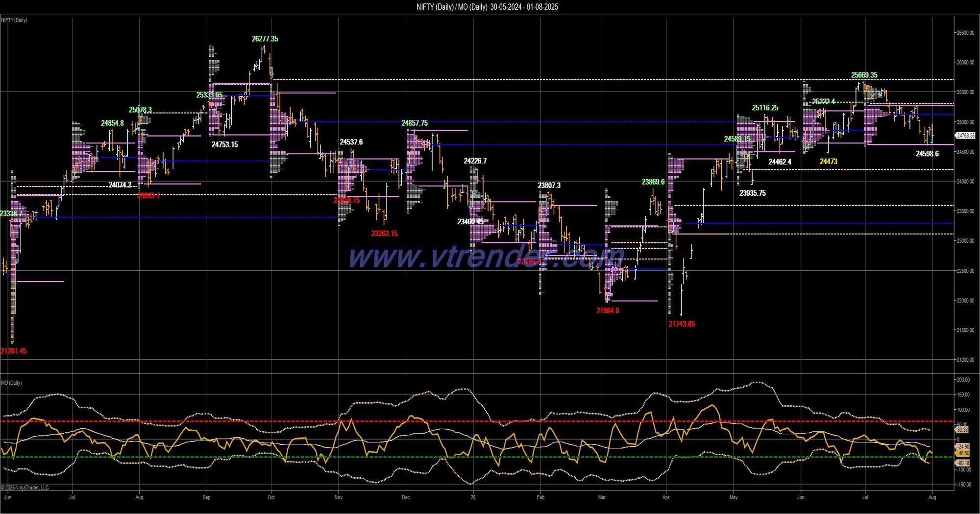
Task: Click the © 2025 NinjaTrader, LLC copyright text
Action: [x=25, y=488]
